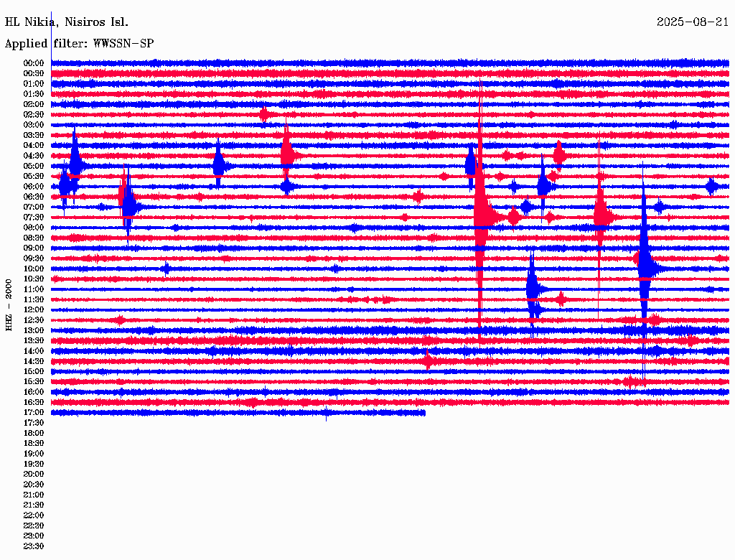Click the vertical axis label HHZ - 2000

point(9,305)
